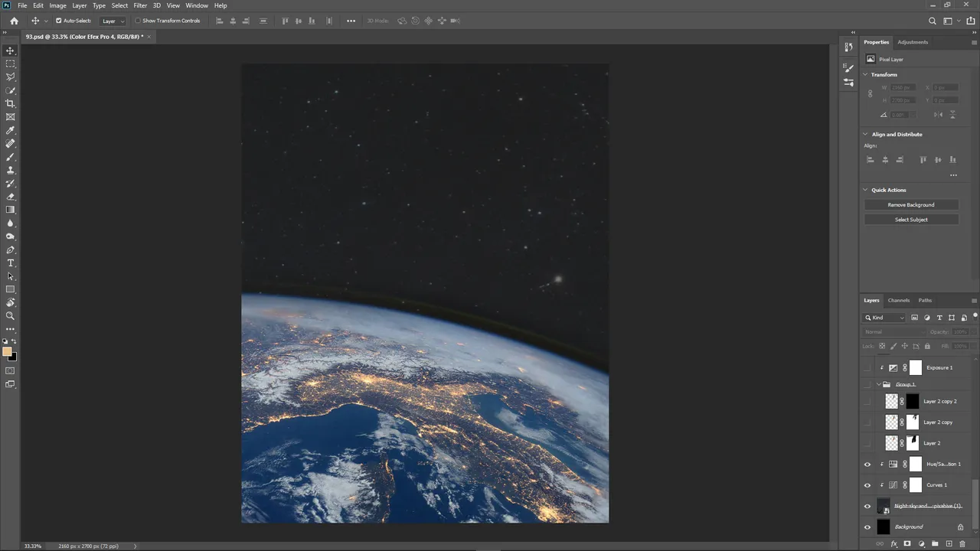The height and width of the screenshot is (551, 980).
Task: Toggle the Quick Mask mode icon
Action: click(x=11, y=371)
